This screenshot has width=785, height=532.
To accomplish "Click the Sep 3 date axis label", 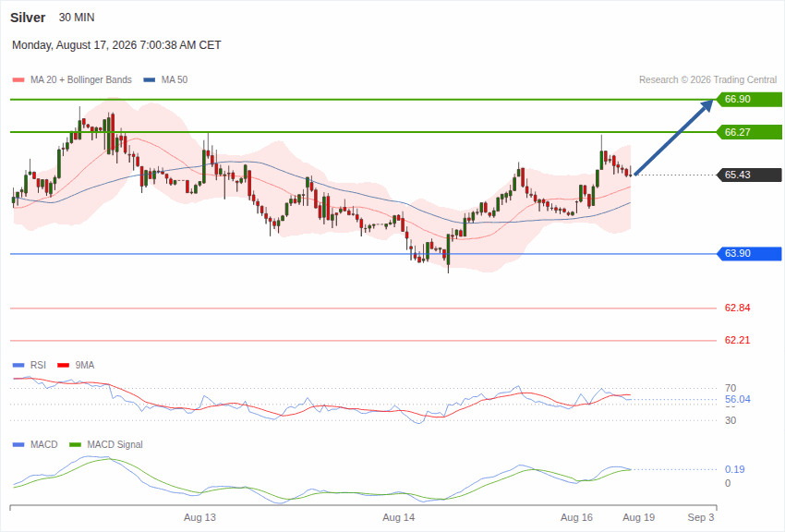I will click(701, 517).
